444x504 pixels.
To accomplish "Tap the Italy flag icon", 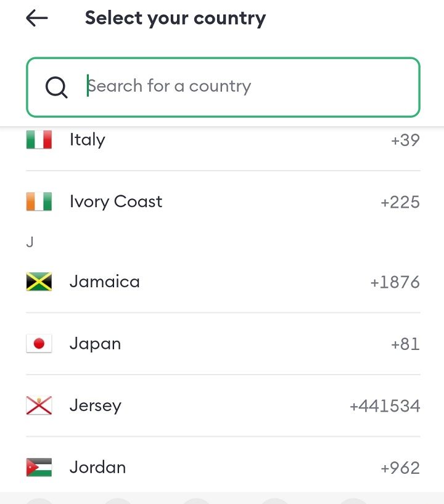I will [x=39, y=140].
